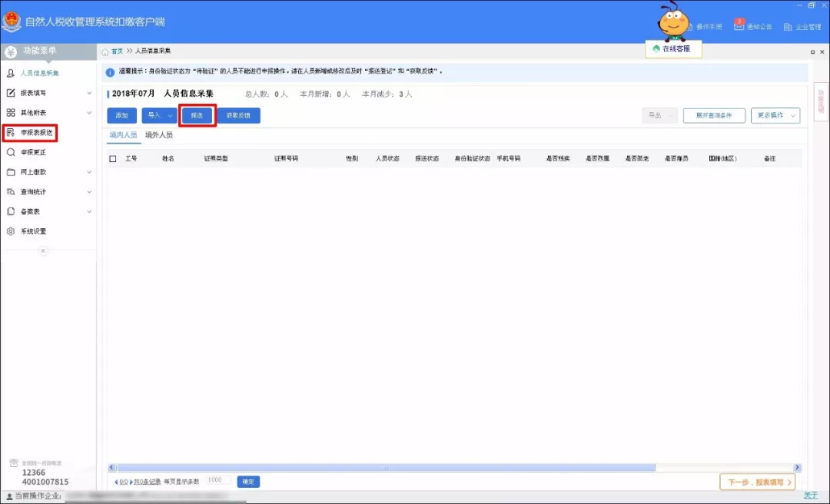
Task: Select the 境内人员 tab
Action: (x=123, y=134)
